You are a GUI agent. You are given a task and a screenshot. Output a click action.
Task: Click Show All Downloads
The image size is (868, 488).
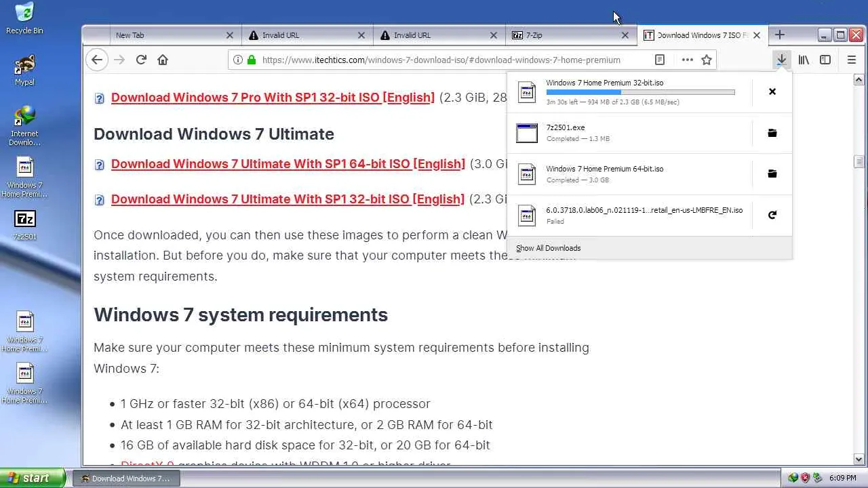pos(548,248)
